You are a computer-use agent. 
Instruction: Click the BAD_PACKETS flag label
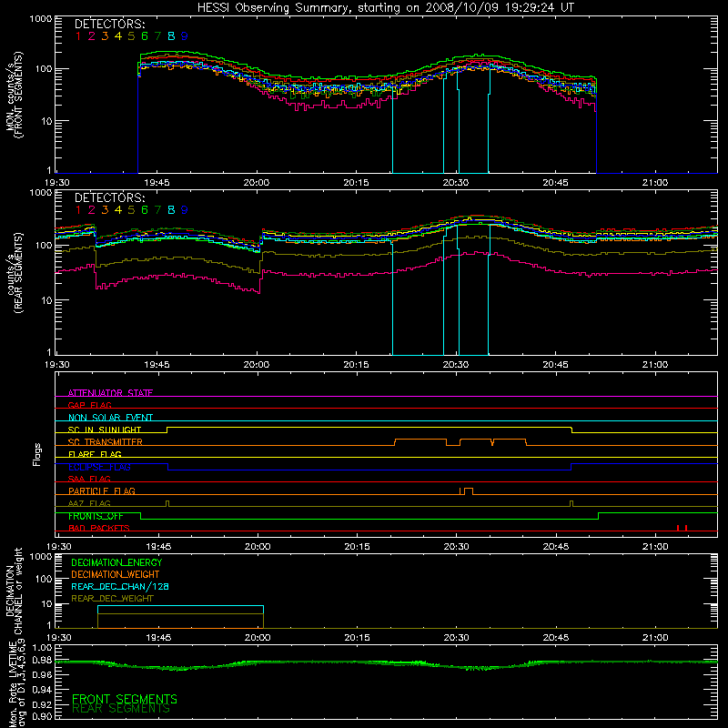point(99,528)
